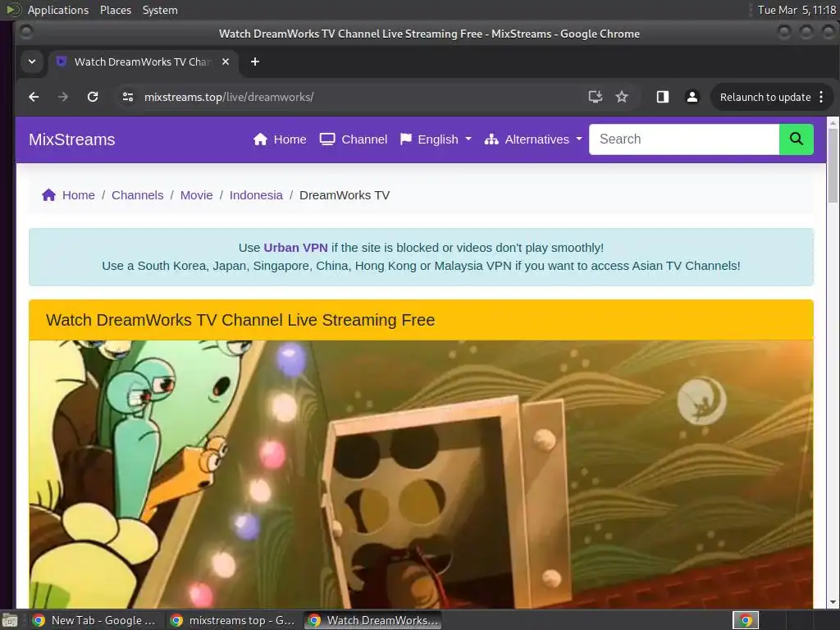Open the Places menu

click(116, 10)
